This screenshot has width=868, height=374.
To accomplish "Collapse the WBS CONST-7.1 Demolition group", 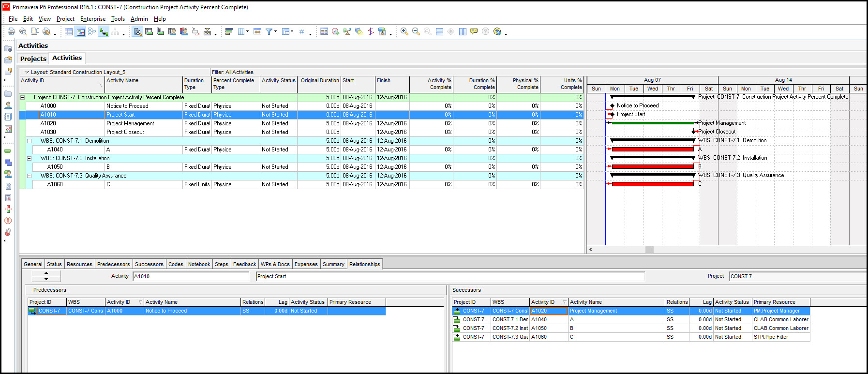I will point(29,141).
